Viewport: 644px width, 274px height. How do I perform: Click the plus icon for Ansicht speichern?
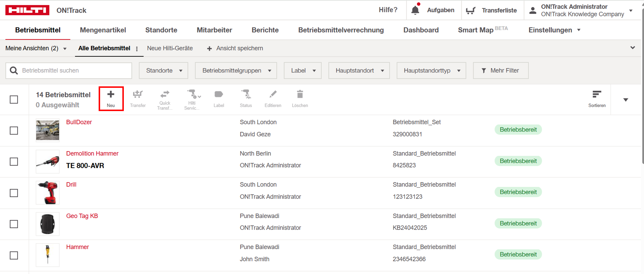[x=209, y=49]
